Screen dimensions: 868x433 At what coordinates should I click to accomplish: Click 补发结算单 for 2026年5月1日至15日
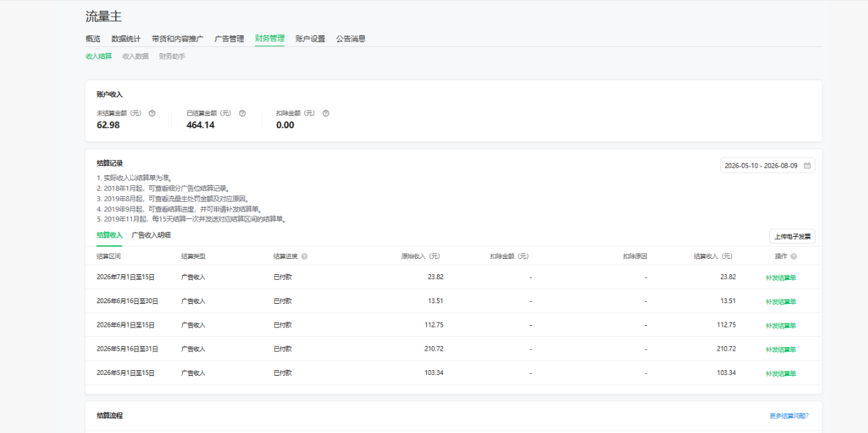click(780, 374)
